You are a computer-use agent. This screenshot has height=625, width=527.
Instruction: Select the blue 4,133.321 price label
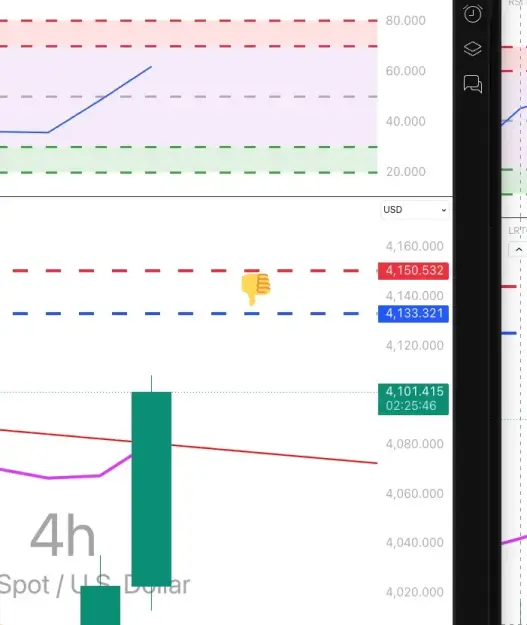tap(413, 314)
